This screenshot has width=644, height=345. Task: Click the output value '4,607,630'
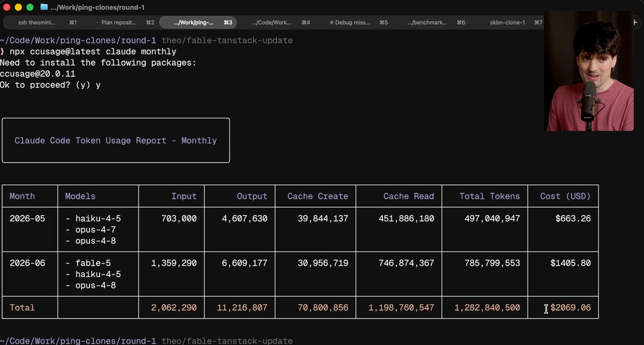coord(244,219)
